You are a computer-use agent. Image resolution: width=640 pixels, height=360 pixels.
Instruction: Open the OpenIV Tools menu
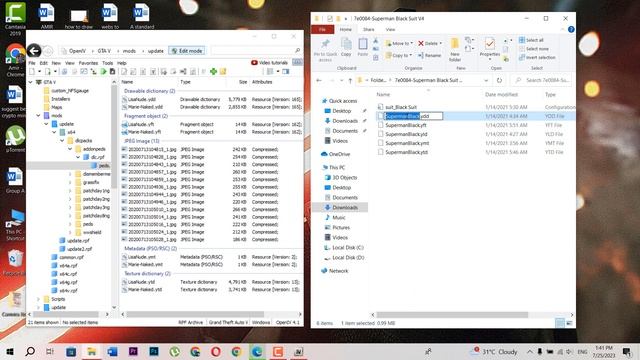pyautogui.click(x=107, y=63)
